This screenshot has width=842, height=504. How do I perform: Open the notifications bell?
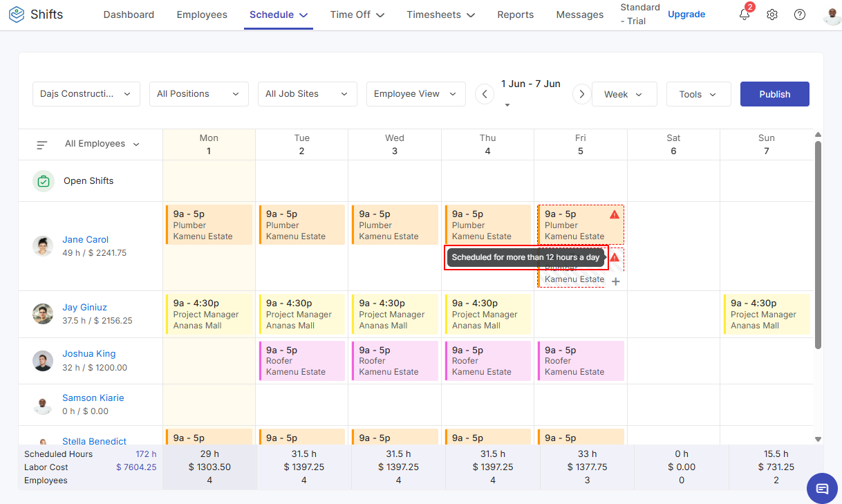point(745,15)
